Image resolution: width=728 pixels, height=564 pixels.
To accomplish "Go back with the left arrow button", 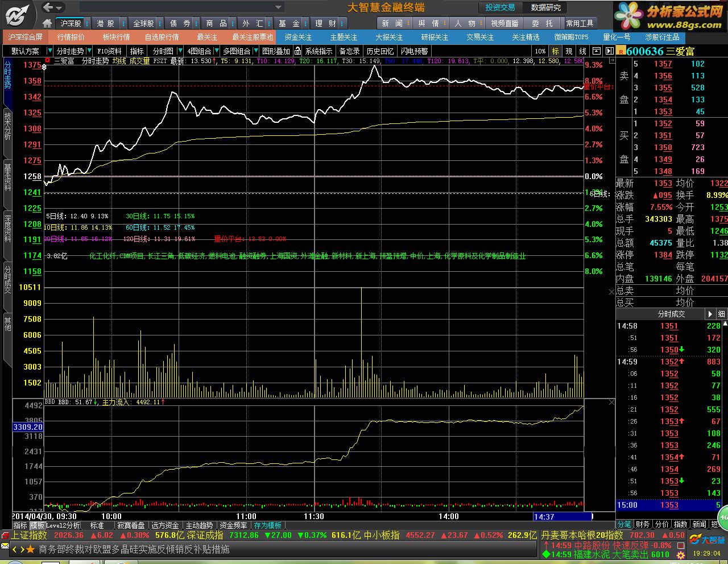I will click(48, 7).
